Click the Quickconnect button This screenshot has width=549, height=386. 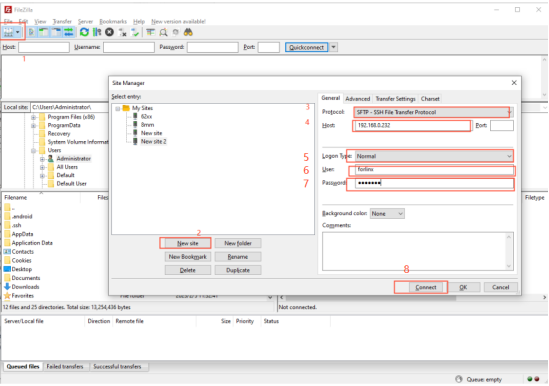pyautogui.click(x=307, y=47)
